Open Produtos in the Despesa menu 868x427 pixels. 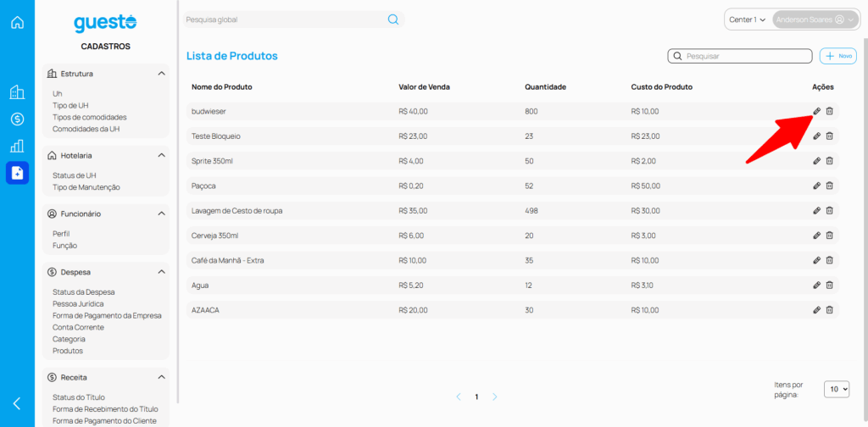click(68, 351)
